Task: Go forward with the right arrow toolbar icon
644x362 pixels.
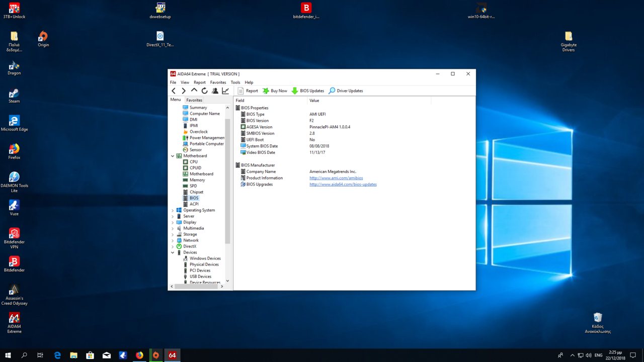Action: [x=184, y=91]
